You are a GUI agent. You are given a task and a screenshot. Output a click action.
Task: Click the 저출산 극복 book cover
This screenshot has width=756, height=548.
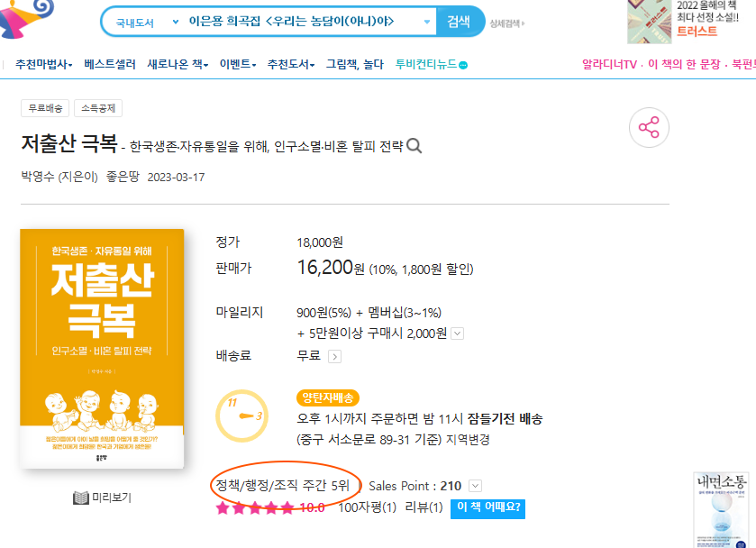tap(102, 348)
